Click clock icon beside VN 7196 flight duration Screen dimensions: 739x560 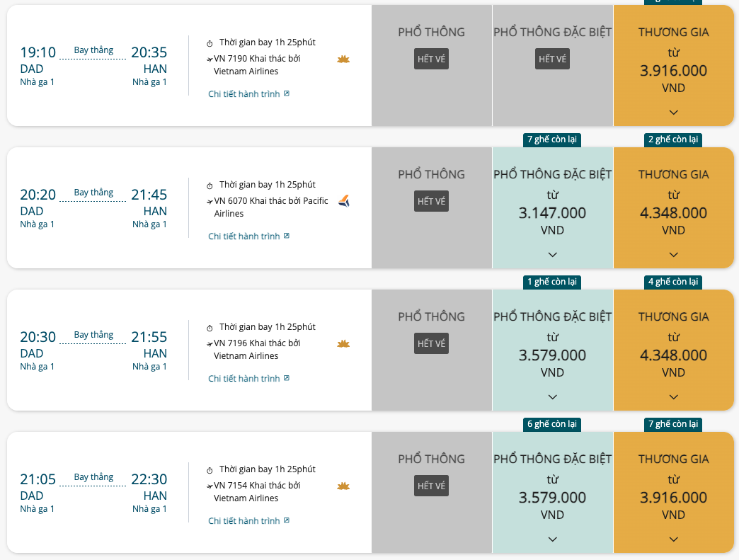pyautogui.click(x=210, y=328)
